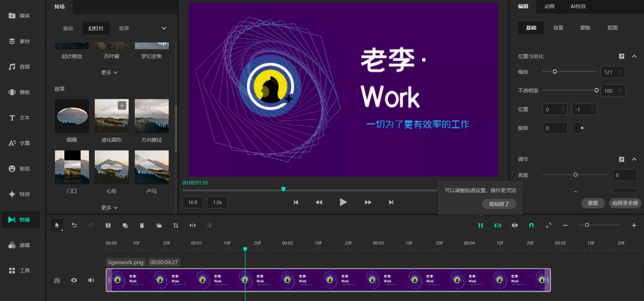Viewport: 644px width, 301px height.
Task: Open the AI特效 tab
Action: click(x=578, y=6)
